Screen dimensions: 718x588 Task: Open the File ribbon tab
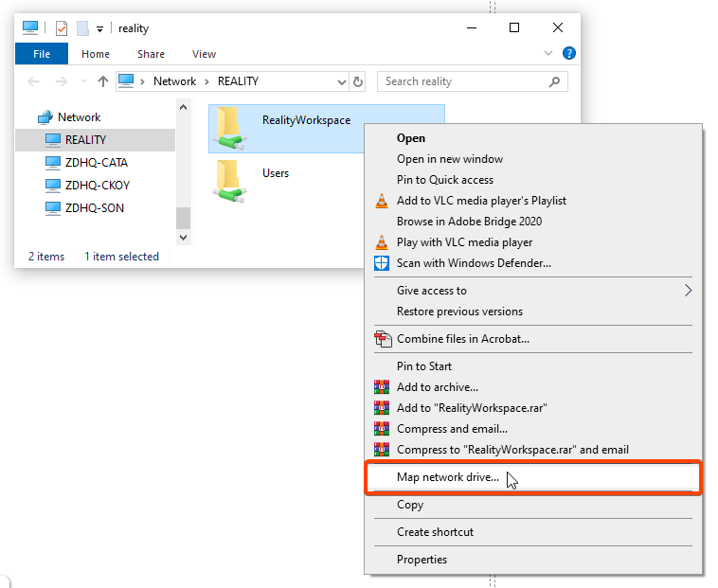tap(41, 54)
